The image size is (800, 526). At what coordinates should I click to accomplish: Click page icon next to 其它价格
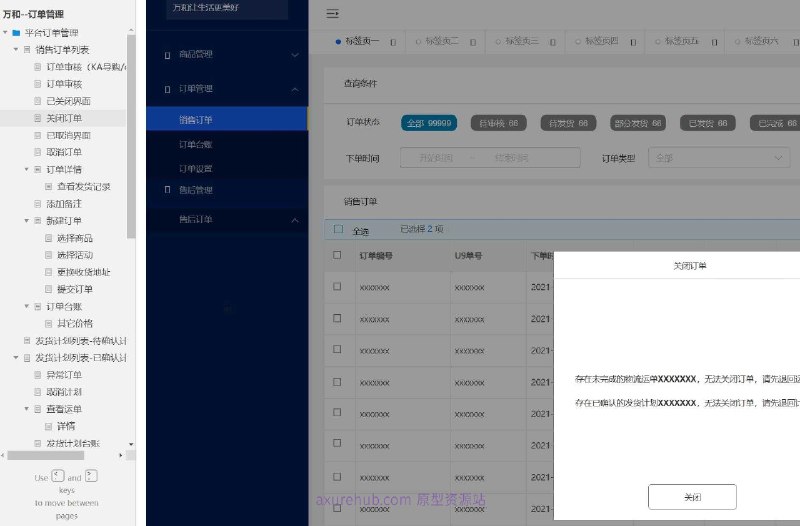[x=48, y=323]
